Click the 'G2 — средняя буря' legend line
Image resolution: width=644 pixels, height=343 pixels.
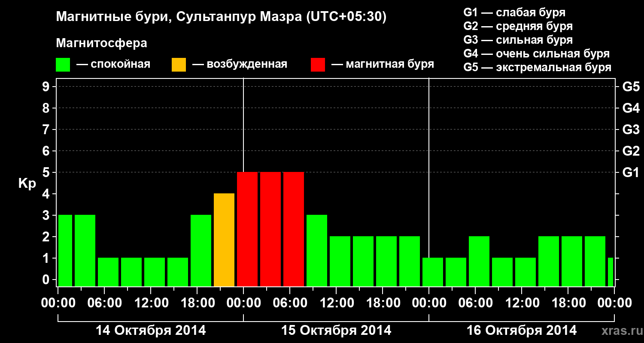point(518,26)
